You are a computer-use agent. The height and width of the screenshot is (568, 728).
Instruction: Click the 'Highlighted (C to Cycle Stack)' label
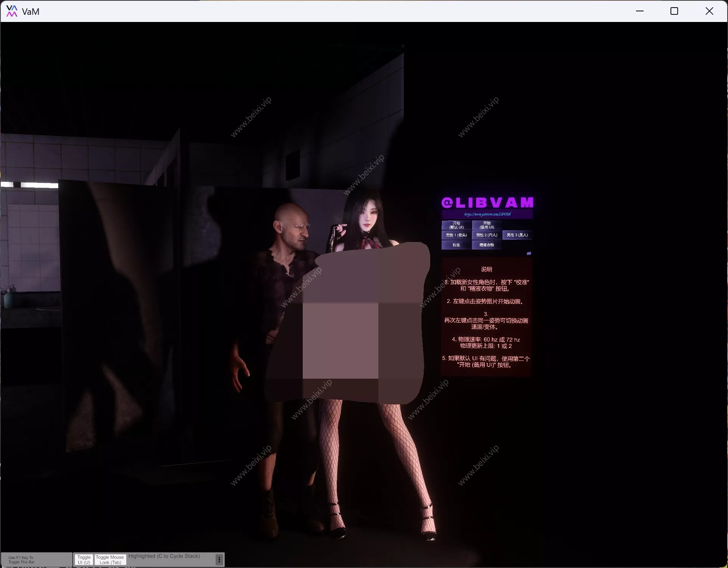click(x=164, y=556)
